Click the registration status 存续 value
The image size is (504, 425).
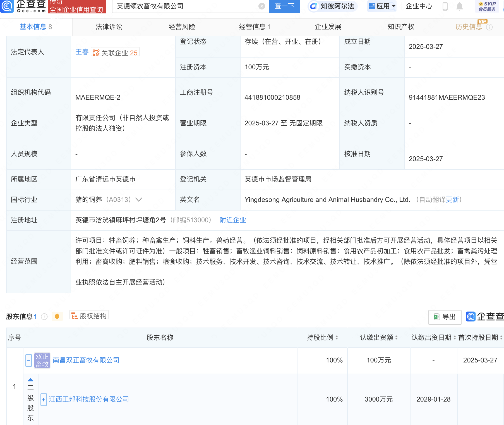pos(283,42)
